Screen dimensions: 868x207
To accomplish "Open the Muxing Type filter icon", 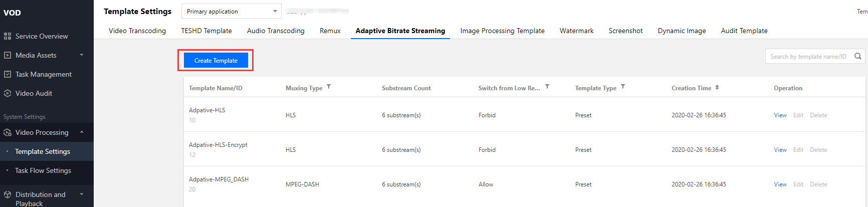I will point(329,87).
